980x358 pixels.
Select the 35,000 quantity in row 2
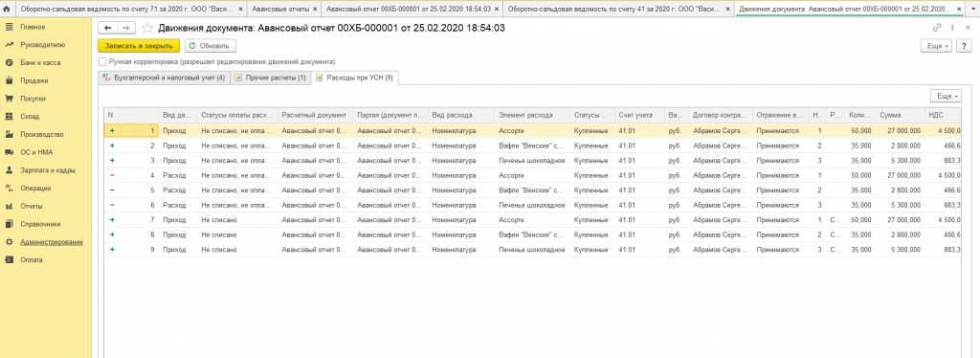coord(860,145)
